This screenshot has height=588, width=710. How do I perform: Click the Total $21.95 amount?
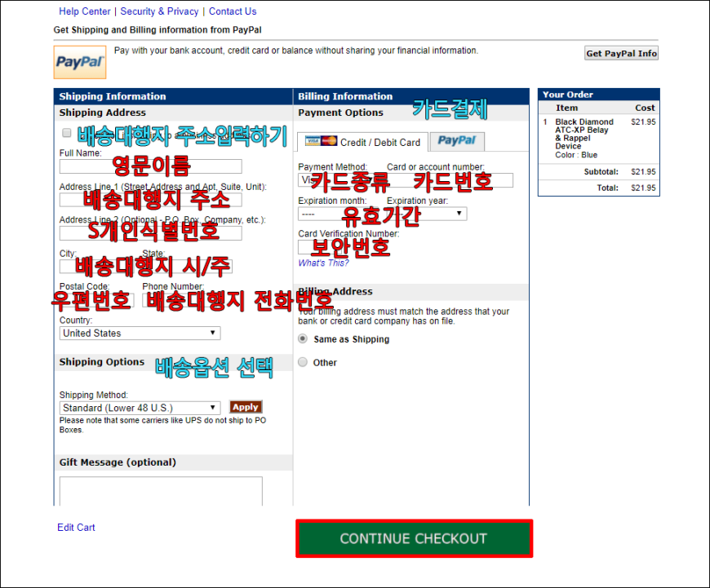[643, 188]
